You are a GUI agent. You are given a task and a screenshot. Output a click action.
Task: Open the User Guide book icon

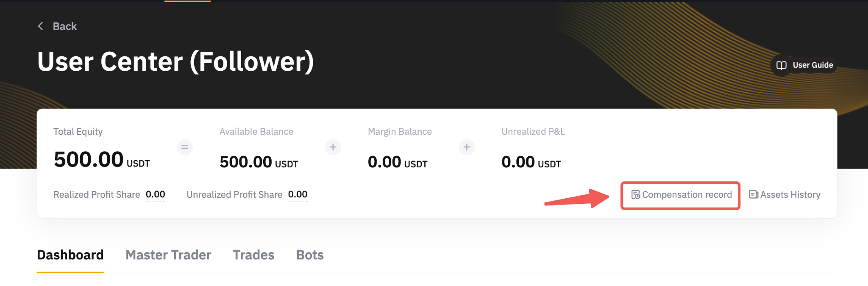click(781, 65)
